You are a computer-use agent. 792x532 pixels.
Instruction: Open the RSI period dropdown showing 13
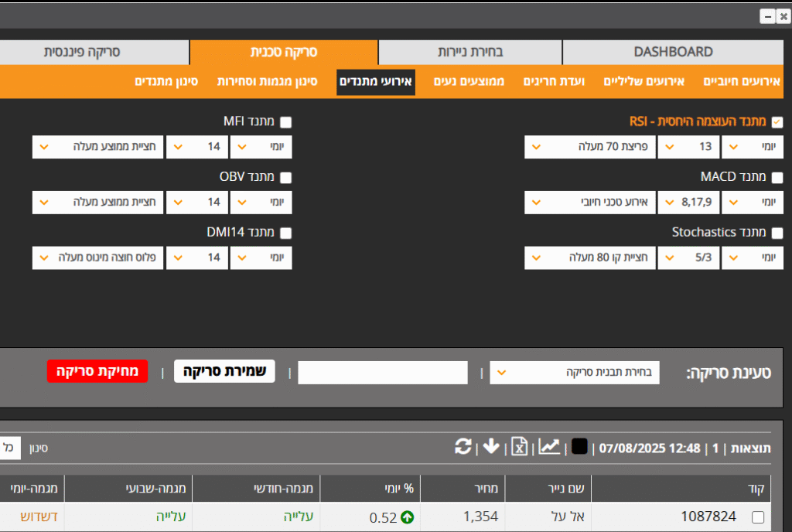pyautogui.click(x=688, y=147)
